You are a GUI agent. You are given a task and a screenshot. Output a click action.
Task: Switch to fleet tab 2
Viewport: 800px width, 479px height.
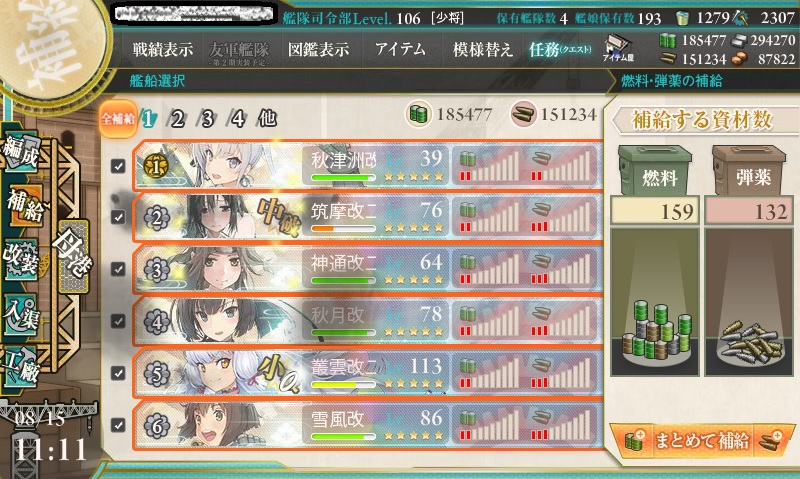point(177,119)
